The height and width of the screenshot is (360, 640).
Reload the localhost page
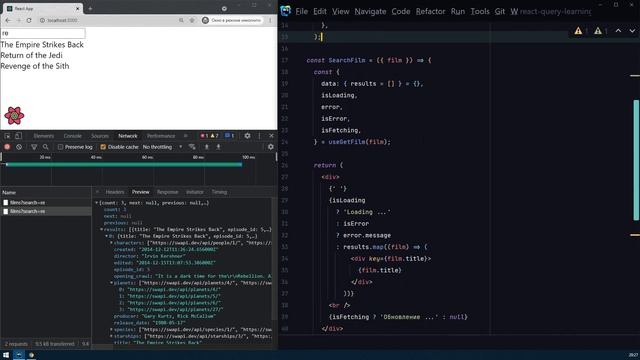tap(29, 20)
